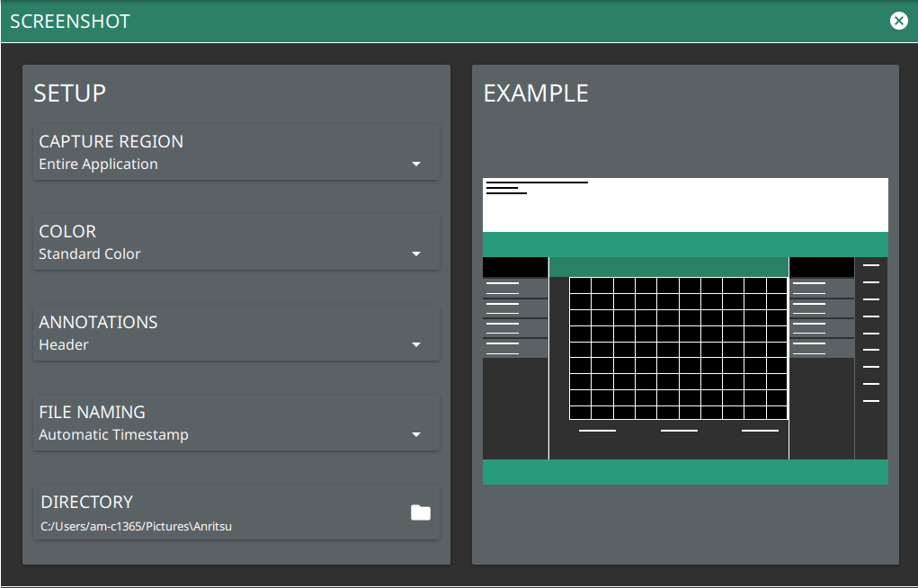This screenshot has width=918, height=588.
Task: Expand the Capture Region dropdown arrow
Action: (x=415, y=165)
